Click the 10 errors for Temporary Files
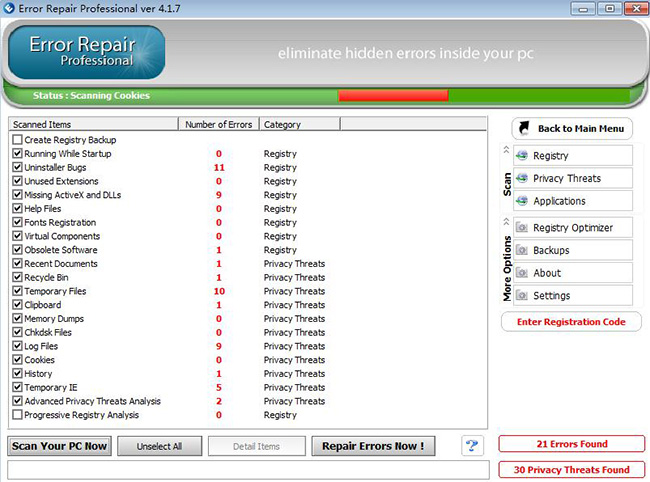Viewport: 650px width, 482px height. point(219,291)
